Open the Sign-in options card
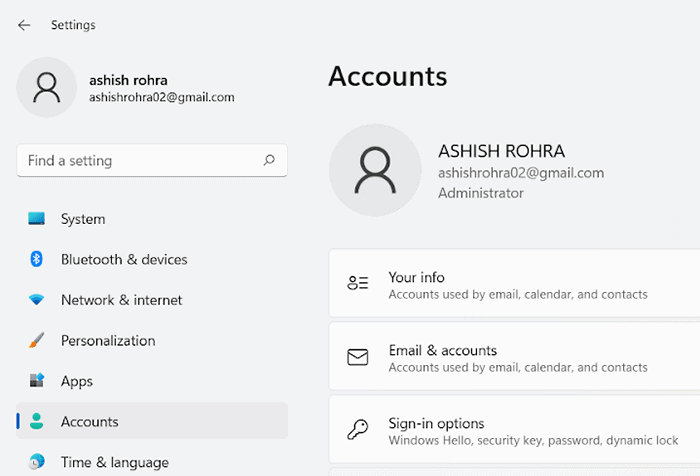The height and width of the screenshot is (476, 700). pyautogui.click(x=515, y=429)
